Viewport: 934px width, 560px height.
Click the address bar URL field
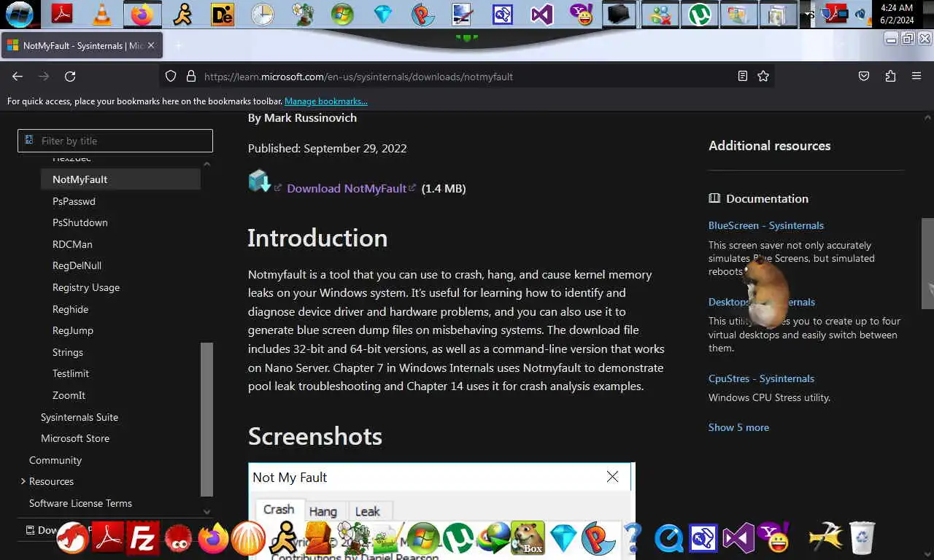pyautogui.click(x=467, y=76)
